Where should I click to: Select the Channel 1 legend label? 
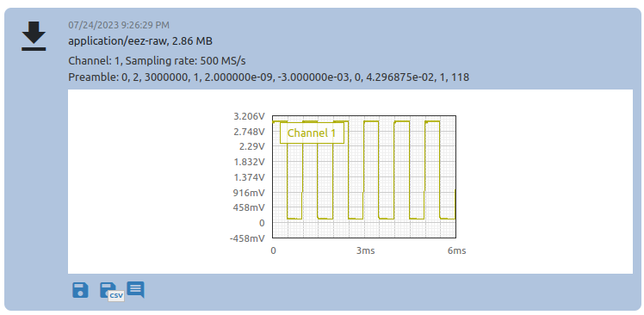click(312, 133)
